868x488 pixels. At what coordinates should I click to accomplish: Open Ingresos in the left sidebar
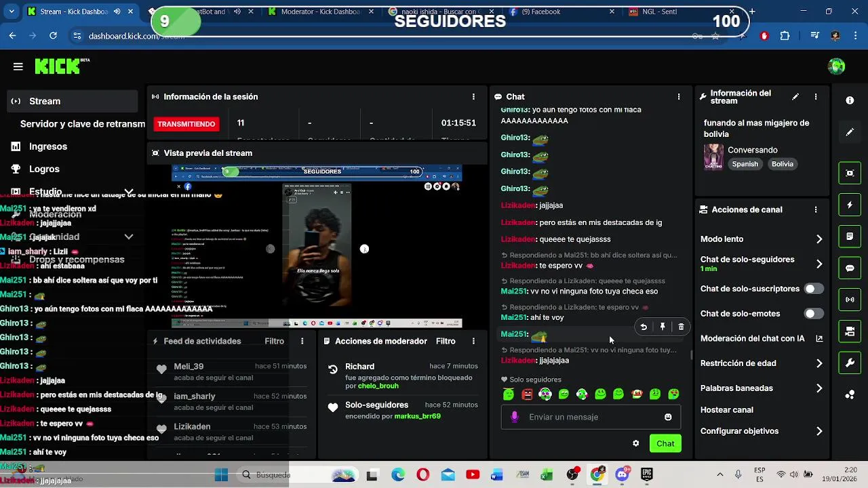coord(47,146)
